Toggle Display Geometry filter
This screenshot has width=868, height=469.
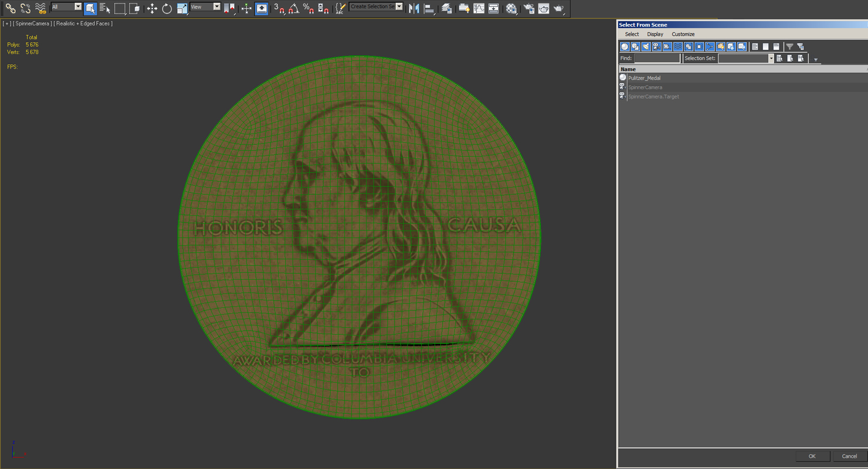[625, 46]
